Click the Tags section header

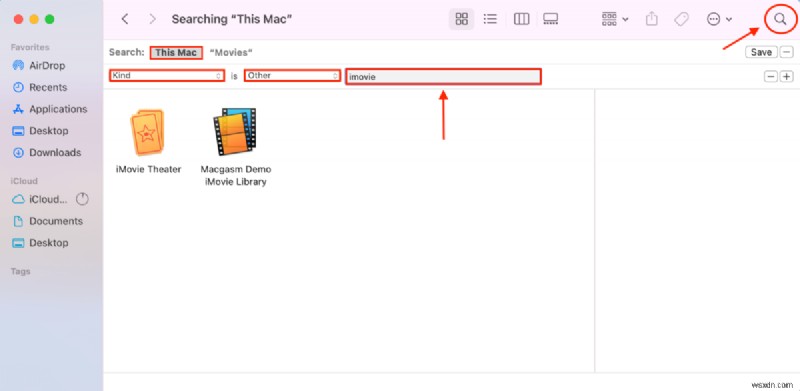[20, 272]
